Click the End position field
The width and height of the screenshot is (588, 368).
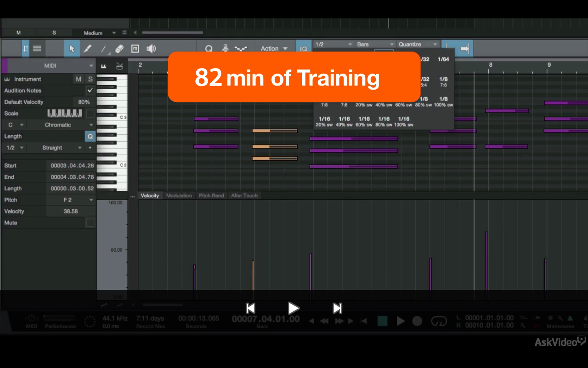pos(71,177)
